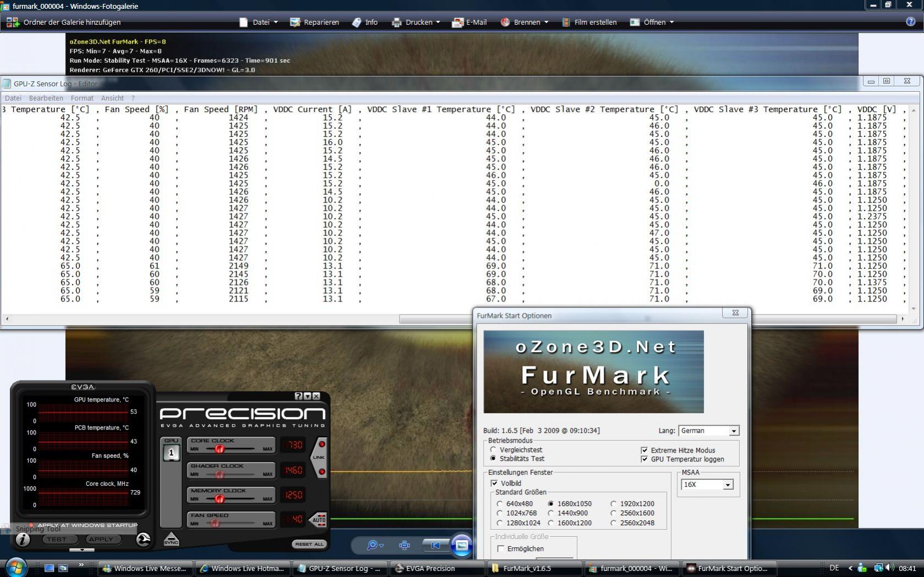924x577 pixels.
Task: Toggle Extreme Hitze Modus checkbox
Action: click(x=644, y=450)
